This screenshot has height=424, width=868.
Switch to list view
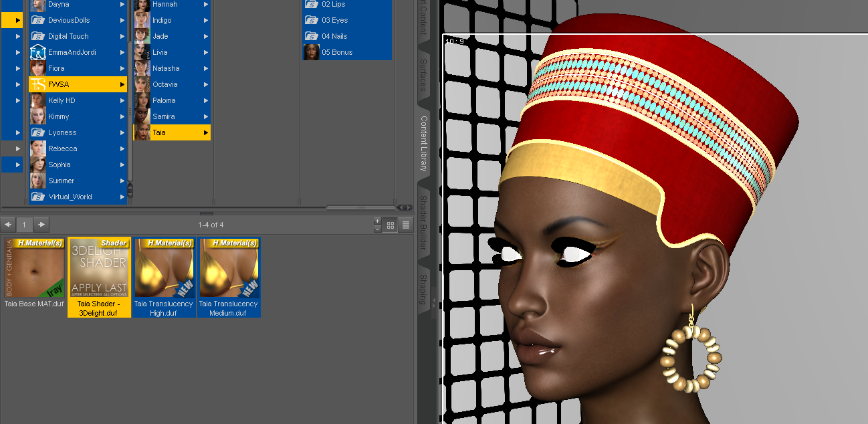point(405,225)
